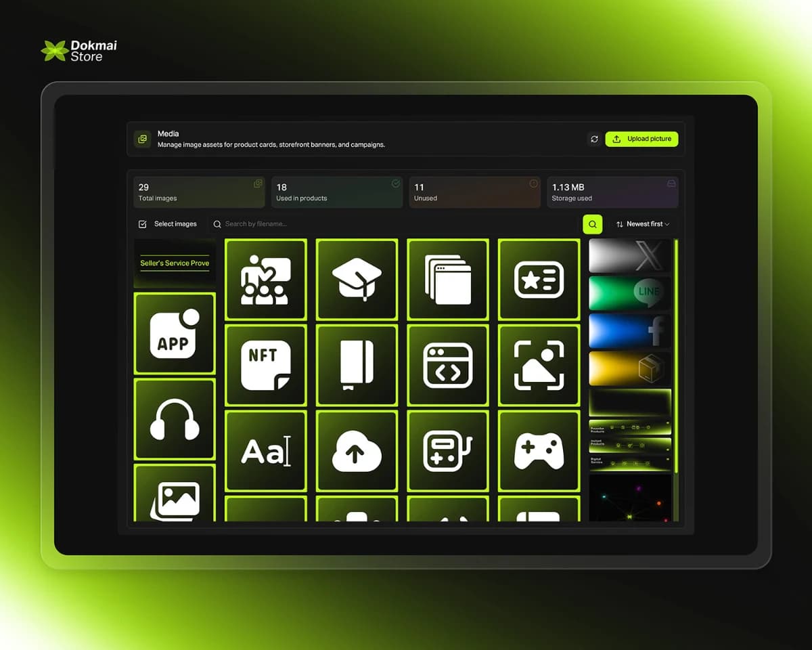This screenshot has height=650, width=812.
Task: Select the graduation cap education icon
Action: tap(357, 278)
